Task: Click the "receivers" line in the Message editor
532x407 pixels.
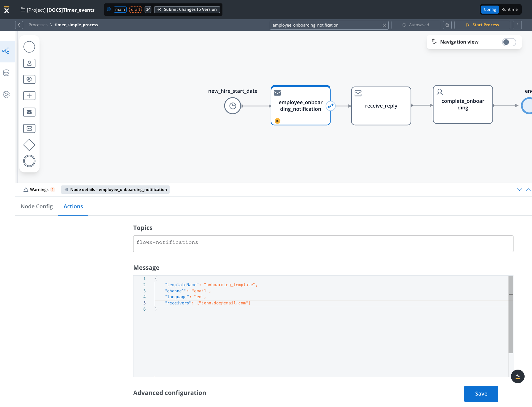Action: pos(207,303)
